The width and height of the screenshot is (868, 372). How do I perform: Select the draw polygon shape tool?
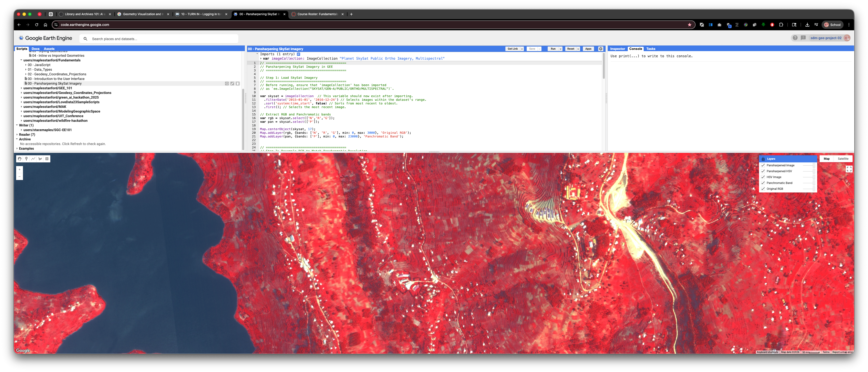tap(40, 159)
